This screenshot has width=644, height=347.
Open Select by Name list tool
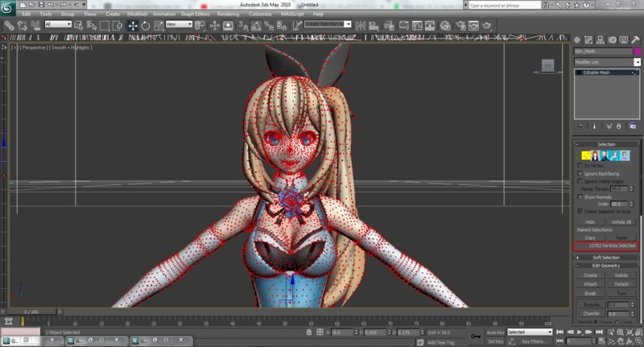[92, 27]
